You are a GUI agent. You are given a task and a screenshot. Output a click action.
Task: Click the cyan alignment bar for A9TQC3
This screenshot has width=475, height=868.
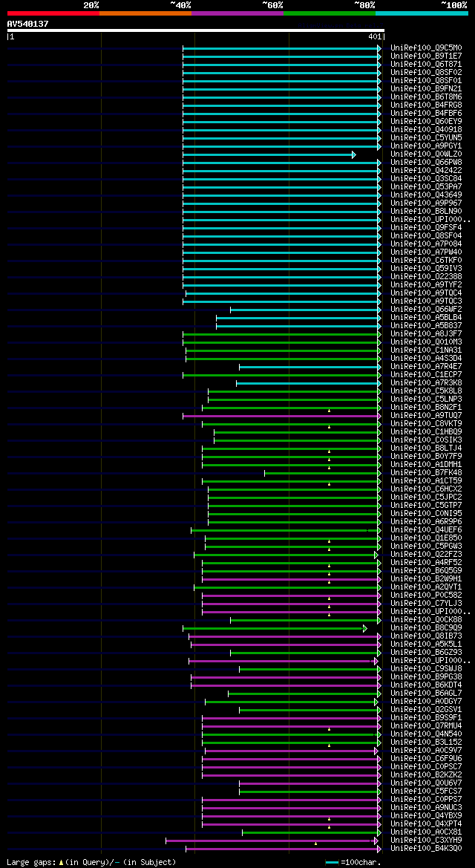click(x=282, y=301)
